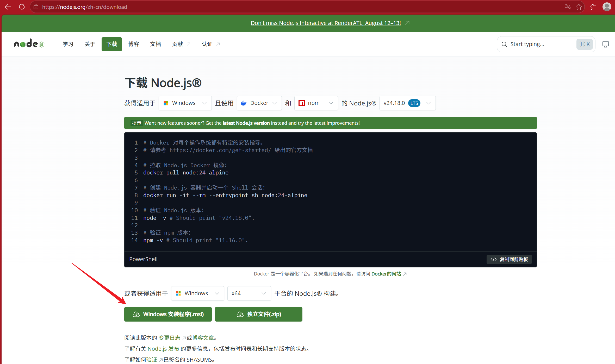
Task: Click the ⌘K shortcut badge in search box
Action: click(x=585, y=44)
